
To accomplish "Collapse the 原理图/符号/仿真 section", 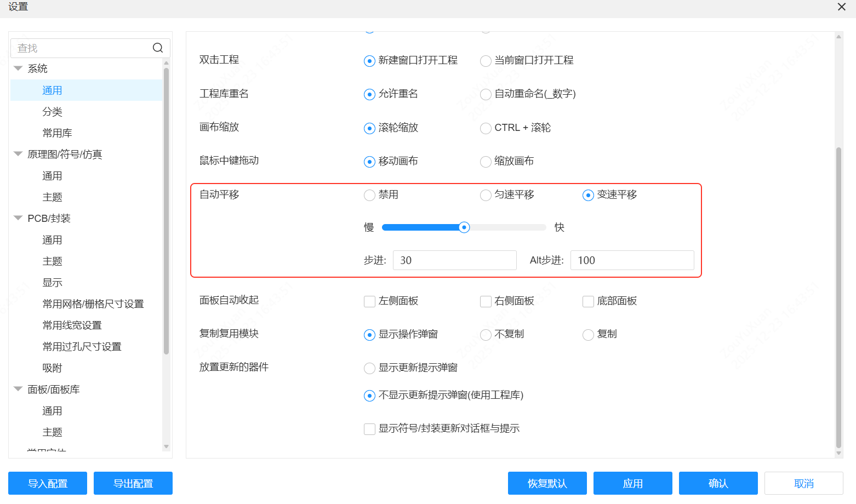I will pos(18,154).
